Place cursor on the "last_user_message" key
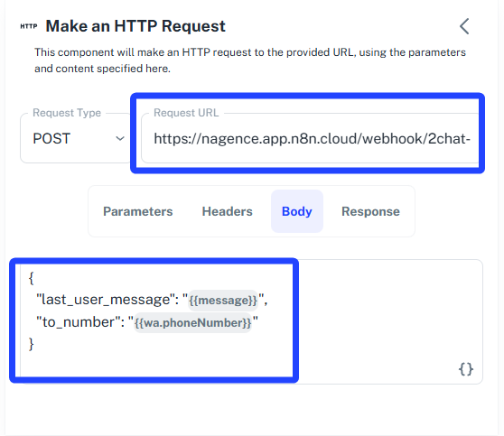 click(x=105, y=300)
